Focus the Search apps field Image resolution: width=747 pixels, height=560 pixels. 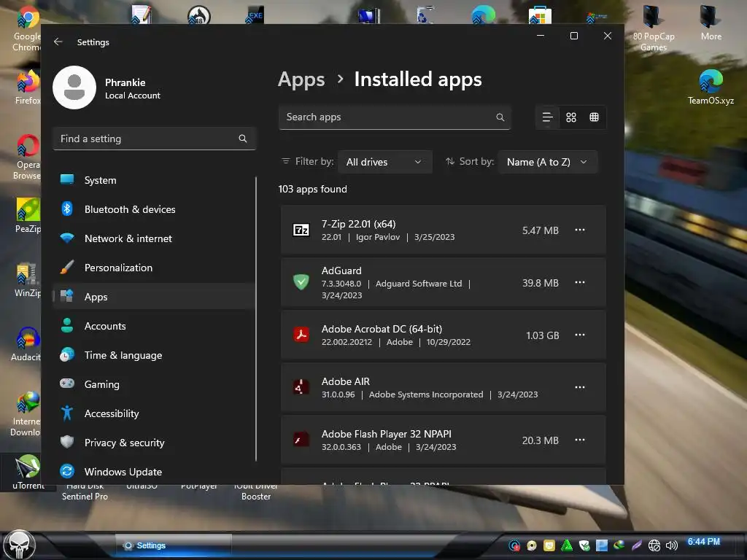395,117
